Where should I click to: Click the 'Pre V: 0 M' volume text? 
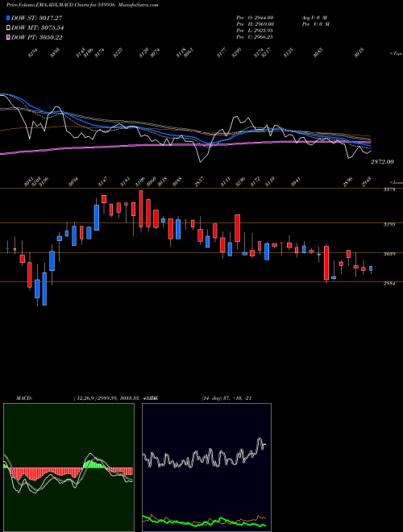[x=316, y=24]
